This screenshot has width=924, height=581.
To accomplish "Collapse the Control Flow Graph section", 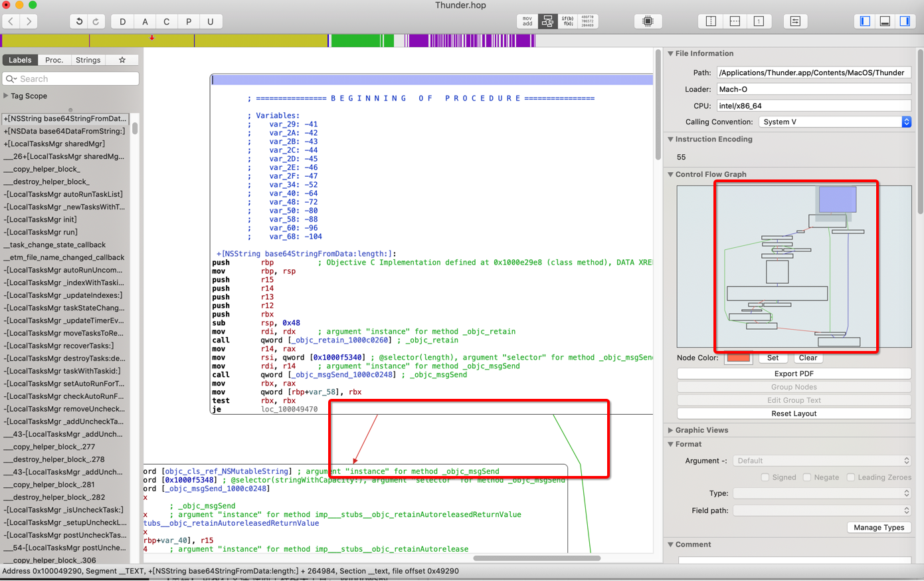I will pos(670,174).
